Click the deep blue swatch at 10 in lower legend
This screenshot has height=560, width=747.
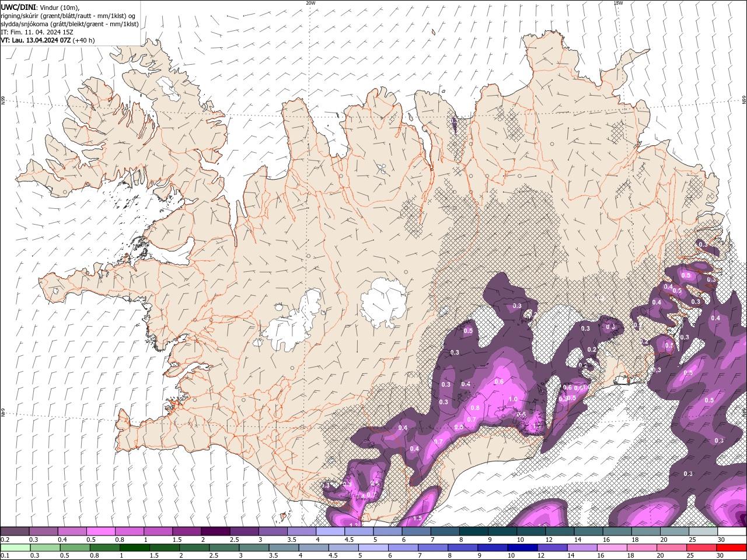coord(522,548)
